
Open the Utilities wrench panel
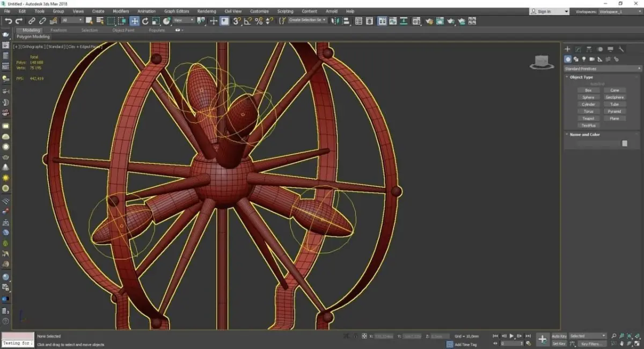[x=621, y=49]
